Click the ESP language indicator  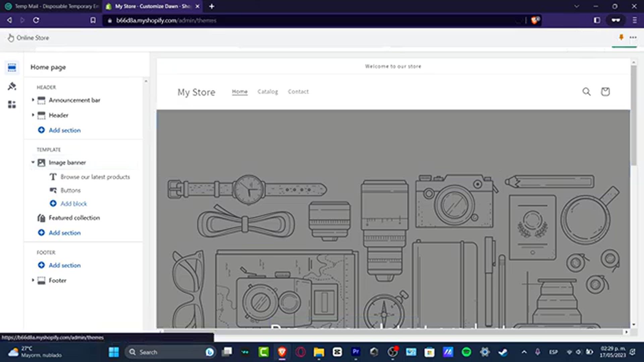(x=553, y=352)
